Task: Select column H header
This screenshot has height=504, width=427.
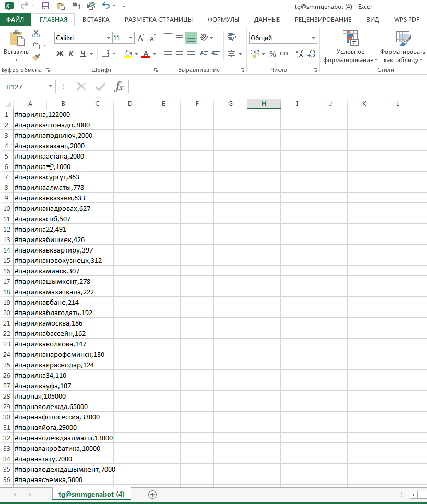Action: pyautogui.click(x=264, y=103)
